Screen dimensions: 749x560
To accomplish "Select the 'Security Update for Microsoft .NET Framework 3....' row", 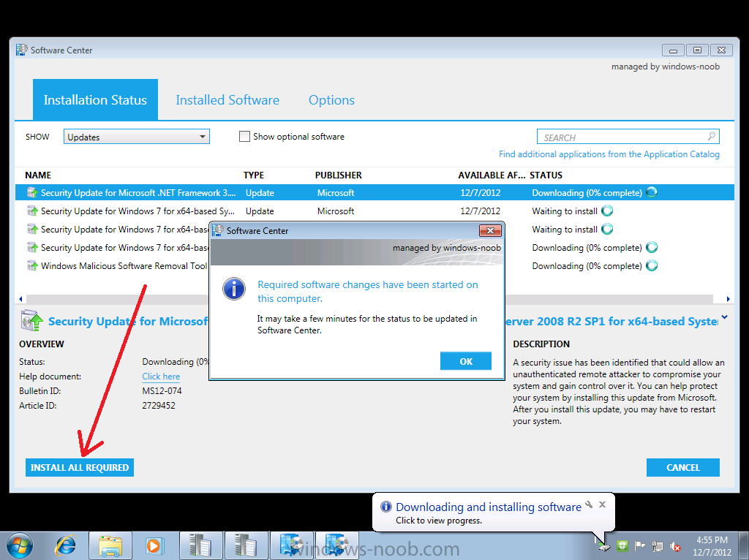I will pyautogui.click(x=374, y=192).
